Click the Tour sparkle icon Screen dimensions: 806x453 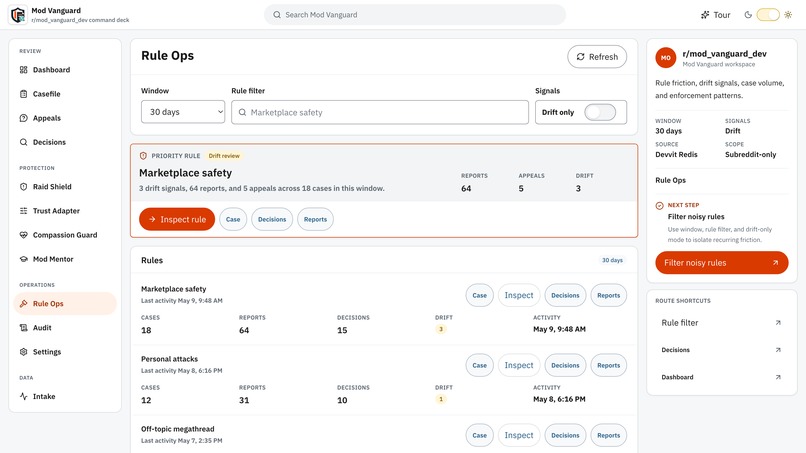coord(705,15)
